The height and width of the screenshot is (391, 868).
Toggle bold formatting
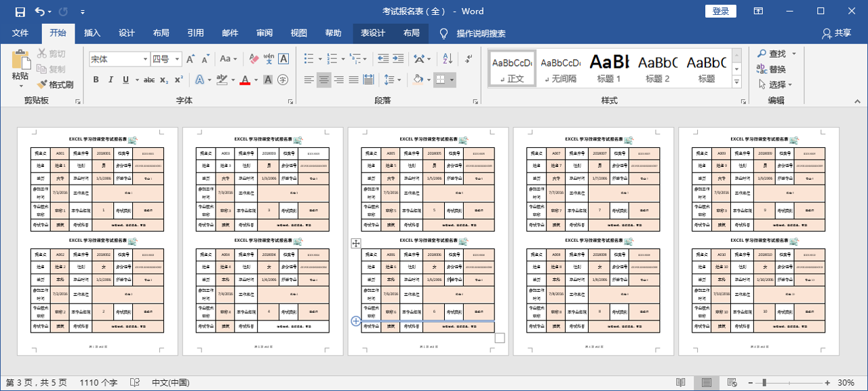coord(96,80)
